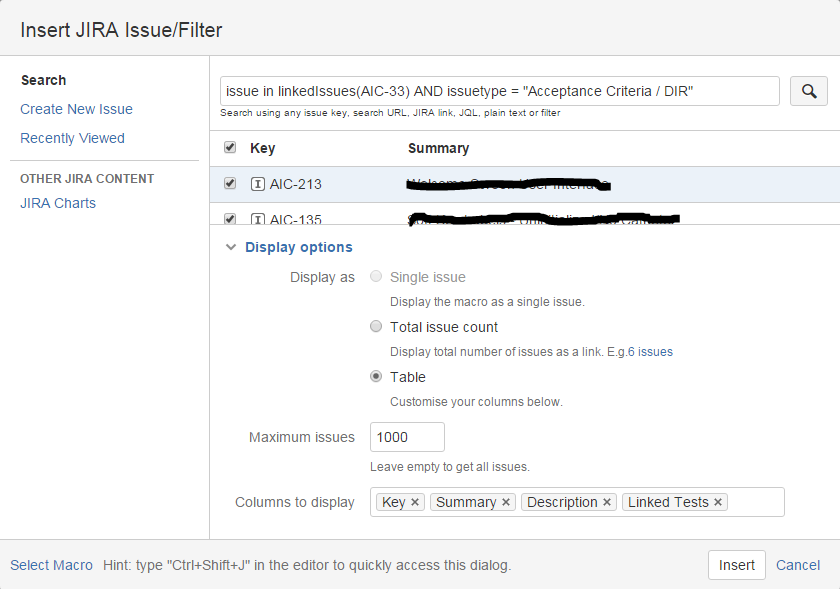This screenshot has width=840, height=589.
Task: Click the Summary column tag label
Action: point(466,502)
